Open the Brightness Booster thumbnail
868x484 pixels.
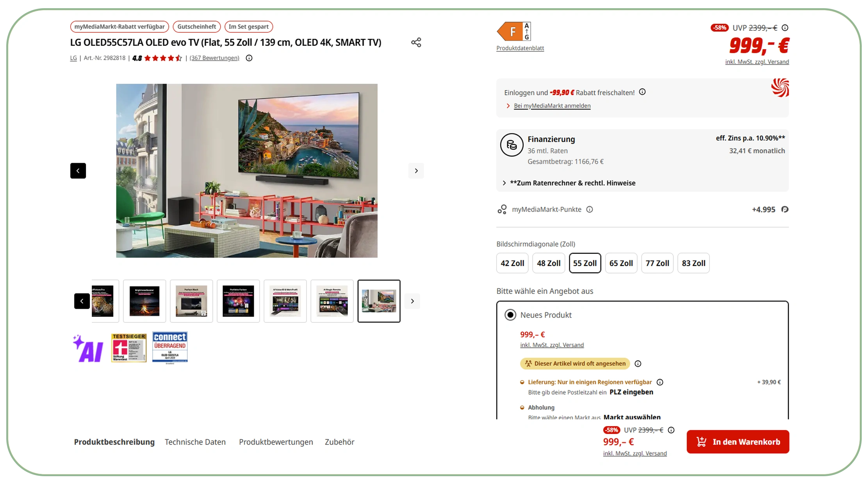144,301
